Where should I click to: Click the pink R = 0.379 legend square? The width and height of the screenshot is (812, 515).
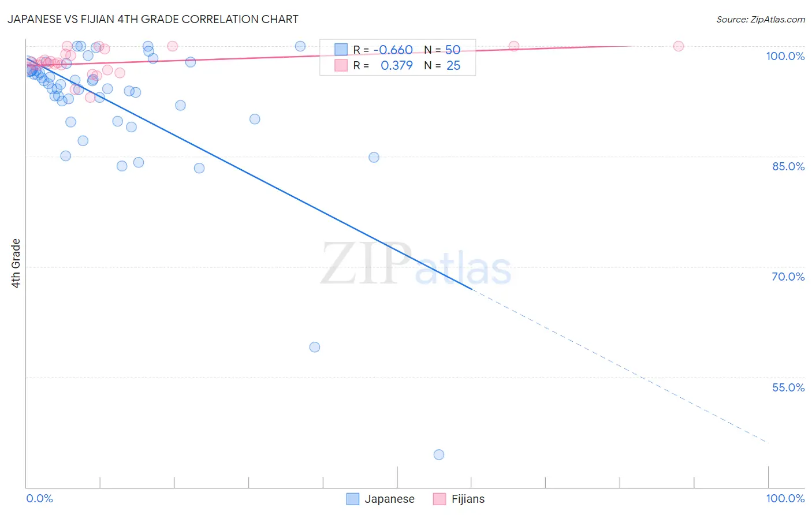coord(341,65)
